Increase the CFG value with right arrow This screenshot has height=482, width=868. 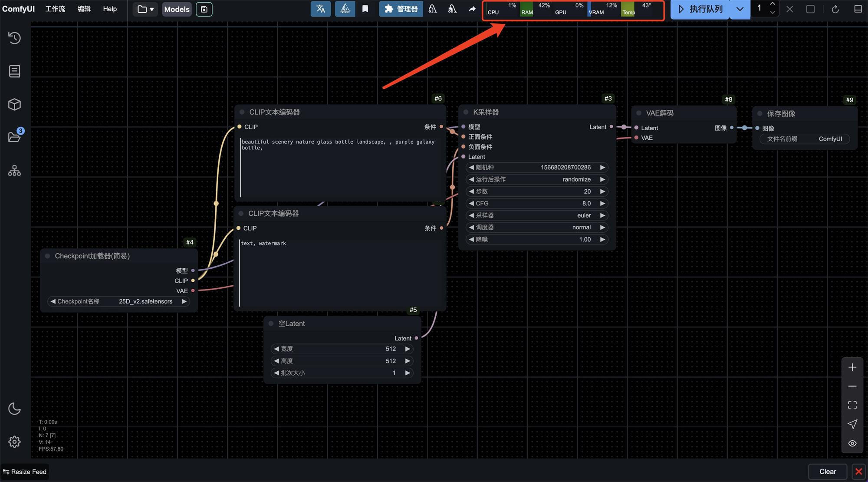click(602, 204)
